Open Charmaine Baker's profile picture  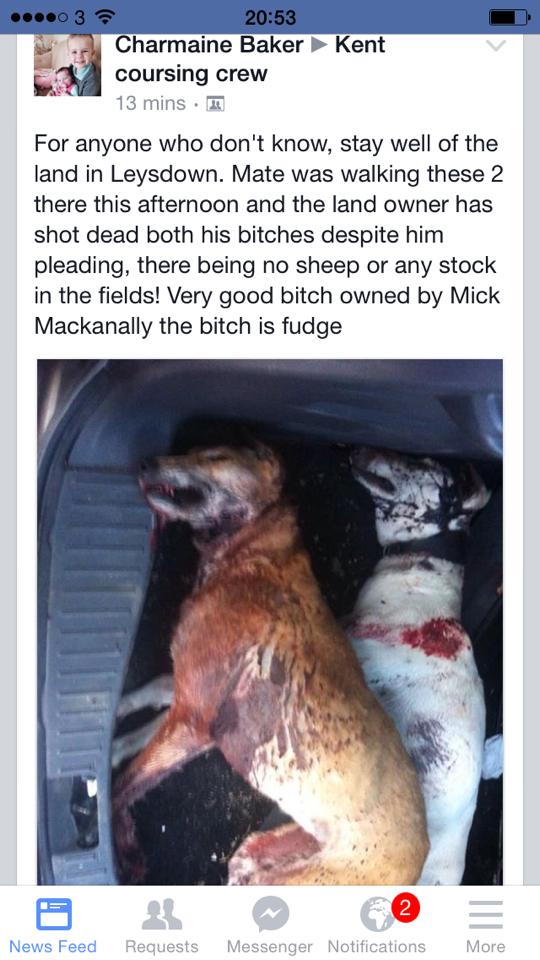pos(67,65)
